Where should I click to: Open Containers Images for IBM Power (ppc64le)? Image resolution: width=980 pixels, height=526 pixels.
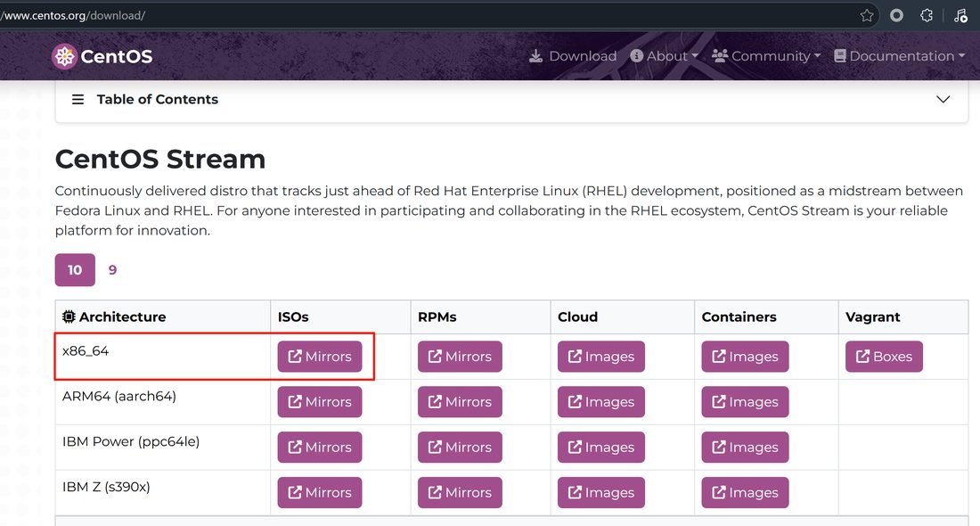point(745,448)
